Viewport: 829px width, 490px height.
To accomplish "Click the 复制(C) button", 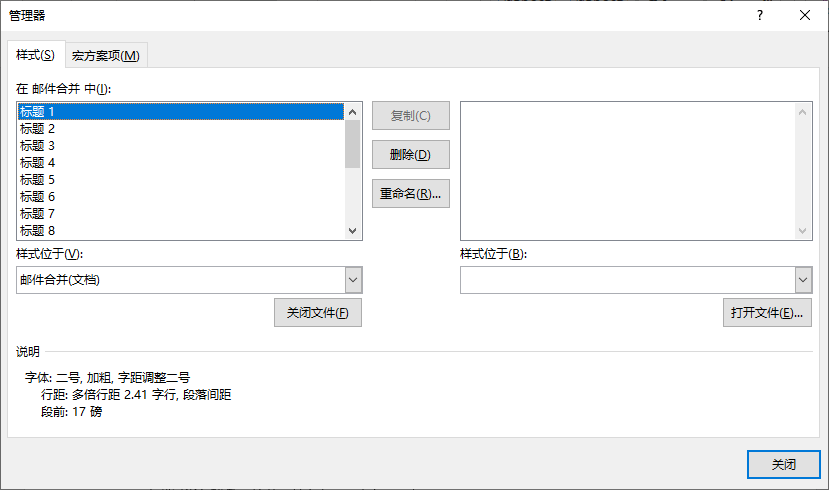I will (411, 115).
